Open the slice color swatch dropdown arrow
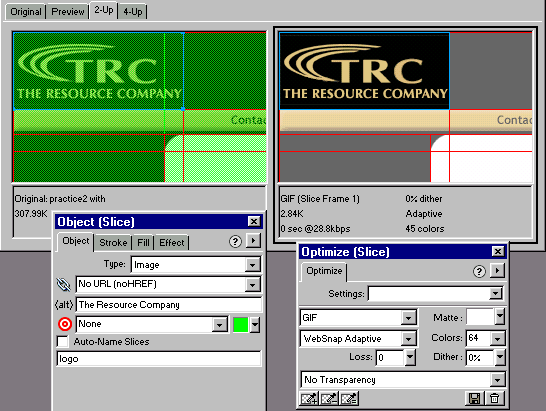 255,325
